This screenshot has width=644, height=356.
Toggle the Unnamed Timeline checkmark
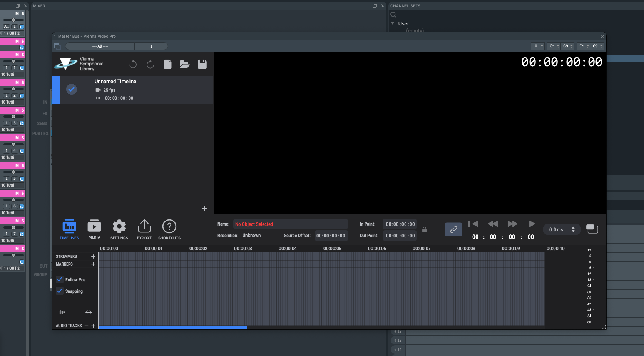point(72,89)
